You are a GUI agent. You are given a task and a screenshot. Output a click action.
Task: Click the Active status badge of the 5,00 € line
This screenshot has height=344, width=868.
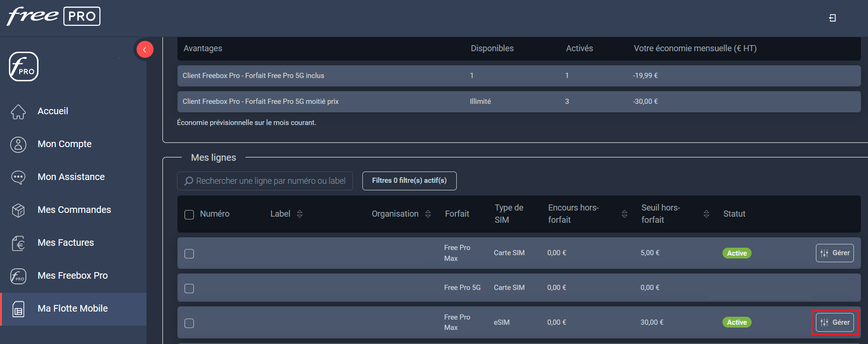coord(737,253)
